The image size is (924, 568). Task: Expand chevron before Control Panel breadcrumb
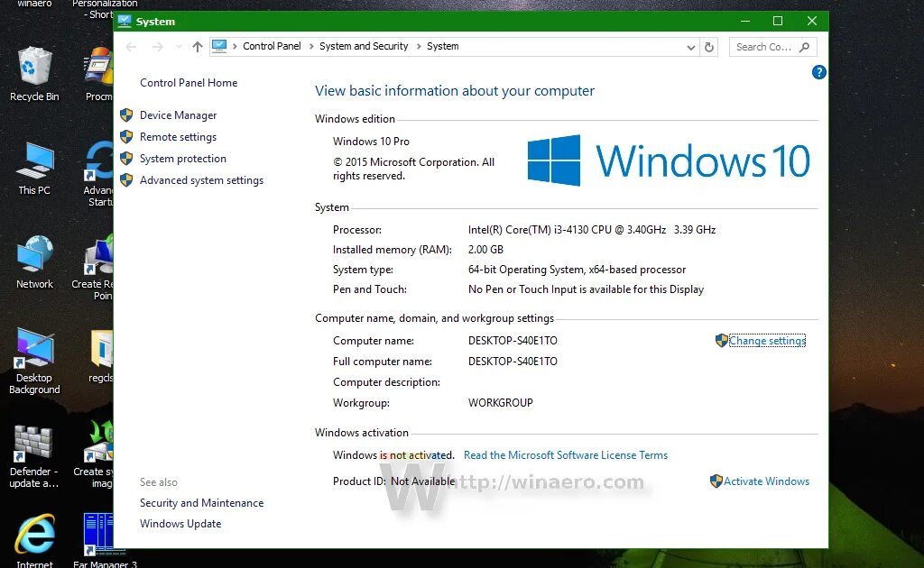pyautogui.click(x=235, y=47)
